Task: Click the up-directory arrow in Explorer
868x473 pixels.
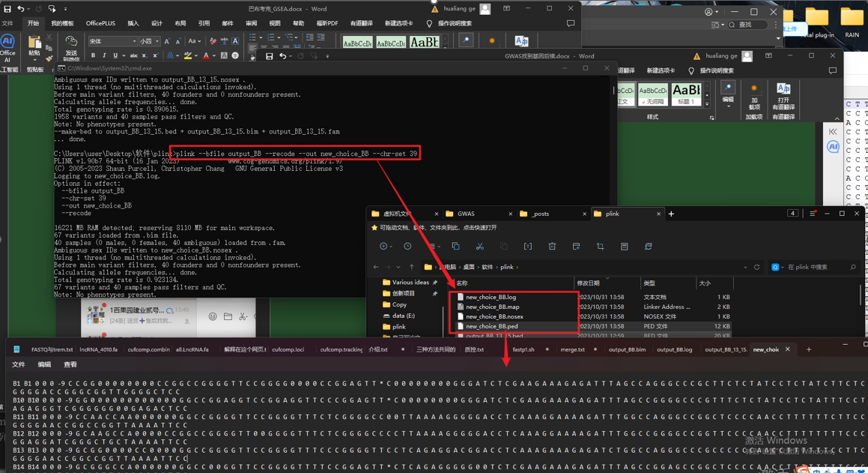Action: (x=411, y=267)
